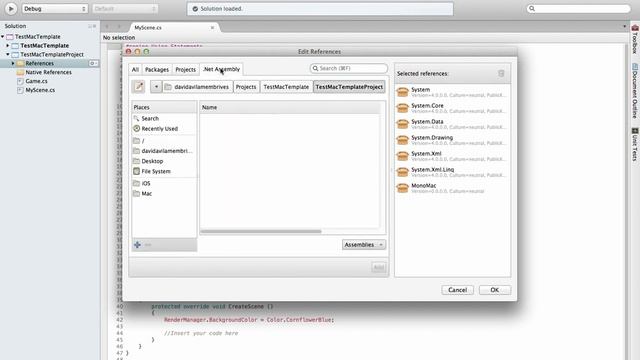The image size is (640, 360).
Task: Open the Default target dropdown
Action: [125, 9]
